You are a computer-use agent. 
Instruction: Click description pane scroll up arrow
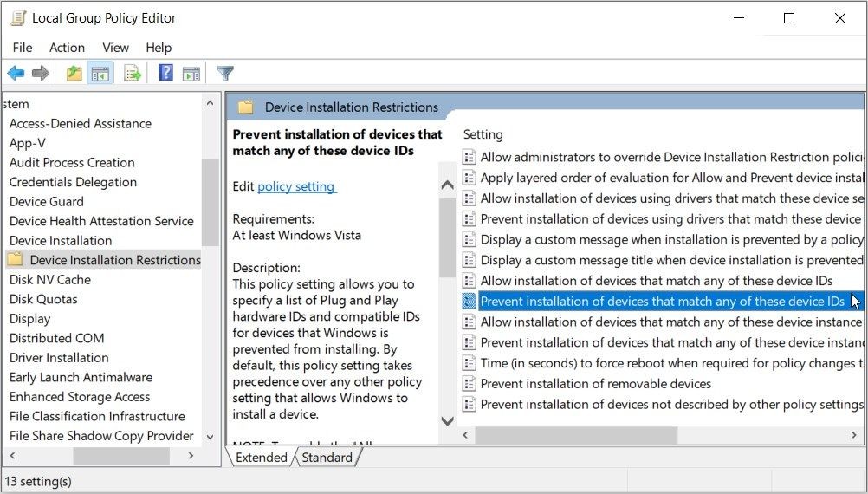(x=447, y=185)
